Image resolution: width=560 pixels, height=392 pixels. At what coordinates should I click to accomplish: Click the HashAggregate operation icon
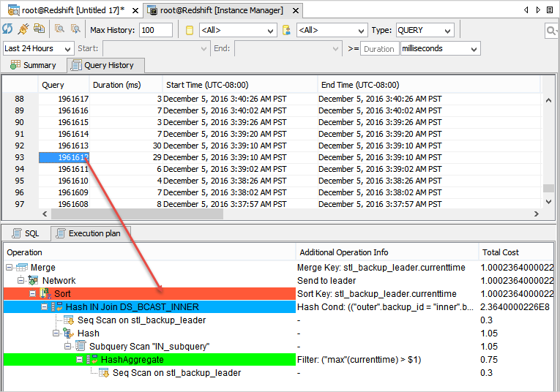click(92, 359)
